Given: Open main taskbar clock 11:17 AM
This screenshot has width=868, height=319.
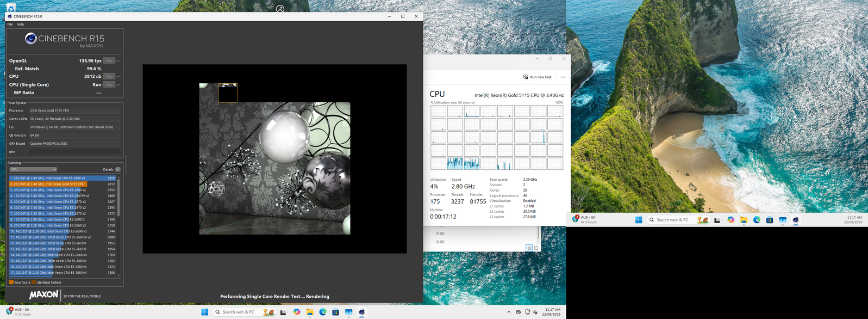Looking at the screenshot, I should tap(552, 312).
